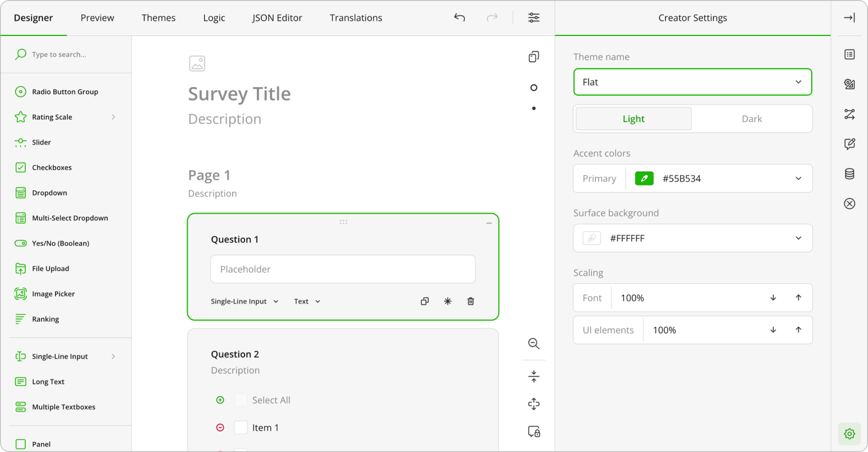Open the general properties list icon in right sidebar
The image size is (868, 452).
click(x=849, y=55)
